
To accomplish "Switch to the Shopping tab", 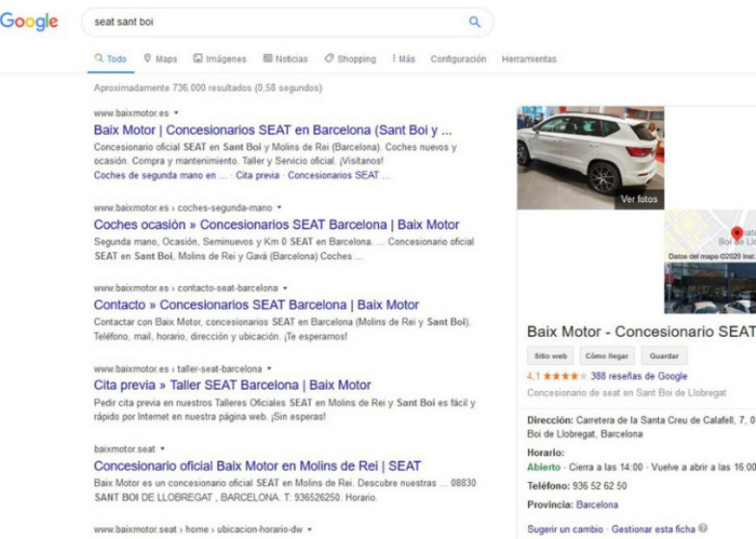I will (x=350, y=59).
